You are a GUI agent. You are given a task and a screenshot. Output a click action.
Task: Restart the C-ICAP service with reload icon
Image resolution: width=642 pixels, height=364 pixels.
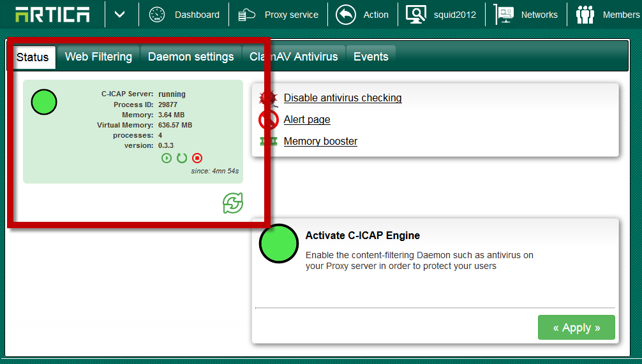pos(182,158)
